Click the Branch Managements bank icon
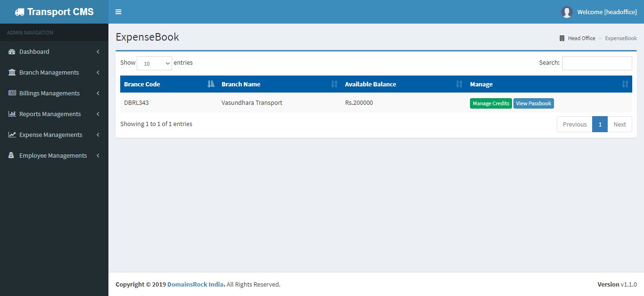Screen dimensions: 644x296 (x=12, y=72)
